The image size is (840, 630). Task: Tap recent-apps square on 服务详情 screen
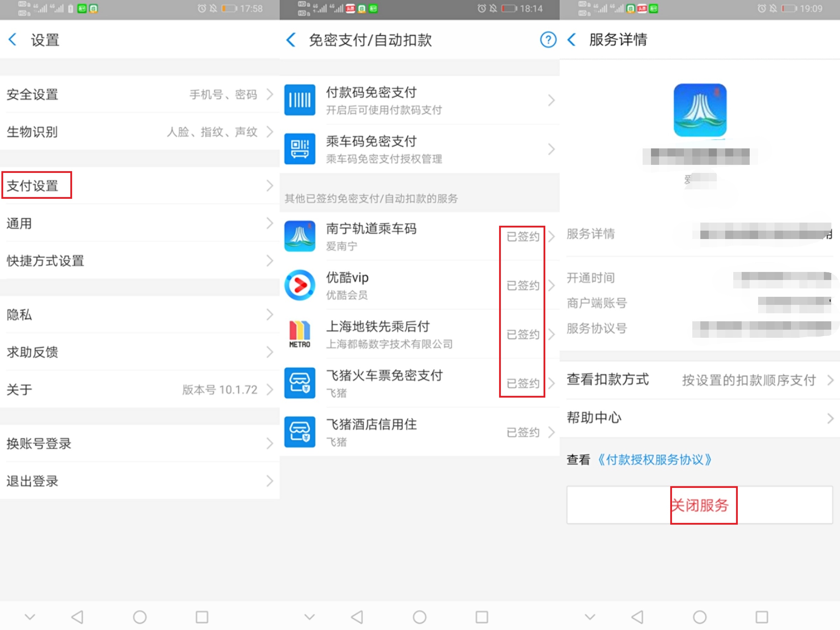(762, 617)
